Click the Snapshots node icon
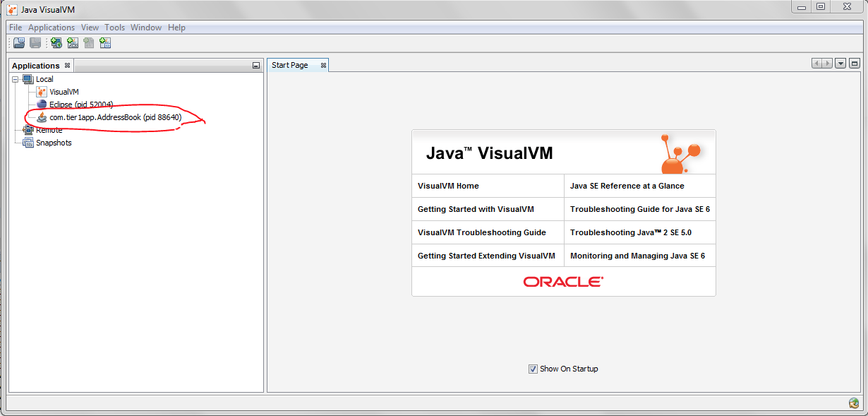Viewport: 868px width, 416px height. tap(29, 143)
